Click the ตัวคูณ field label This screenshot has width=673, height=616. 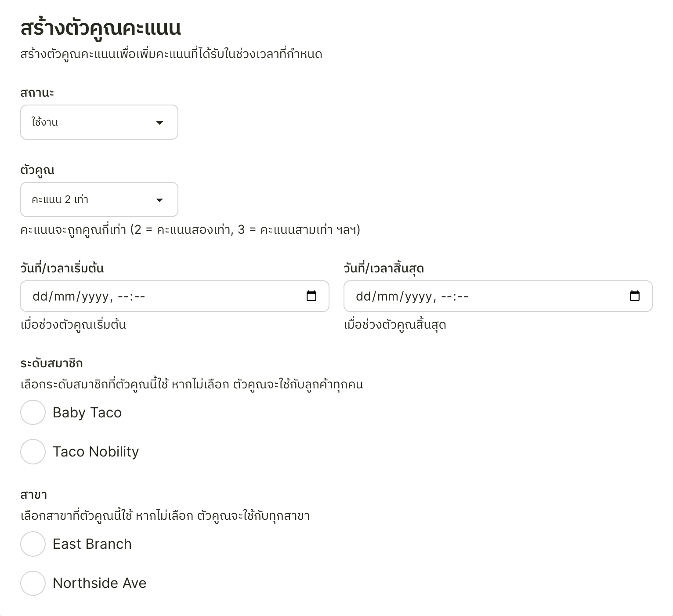coord(37,170)
